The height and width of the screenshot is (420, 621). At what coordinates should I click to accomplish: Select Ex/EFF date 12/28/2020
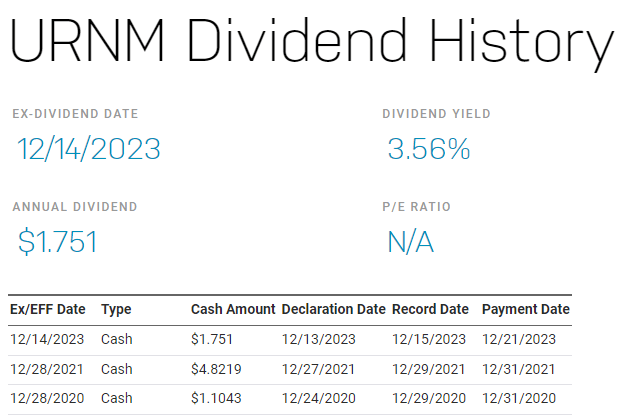pos(47,399)
